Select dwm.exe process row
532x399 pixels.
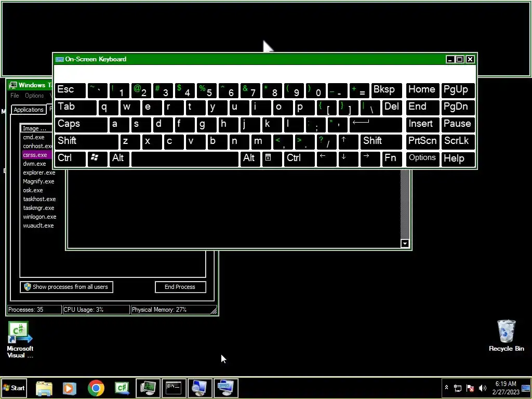(x=37, y=164)
